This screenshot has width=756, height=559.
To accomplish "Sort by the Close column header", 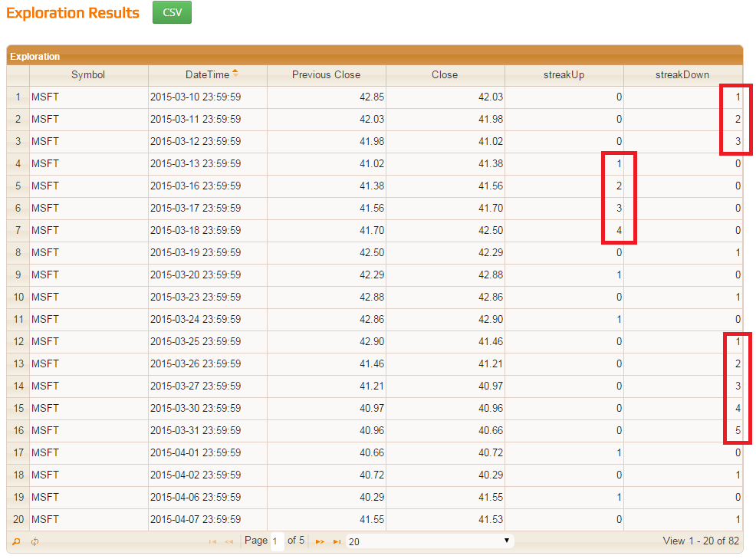I will (445, 74).
